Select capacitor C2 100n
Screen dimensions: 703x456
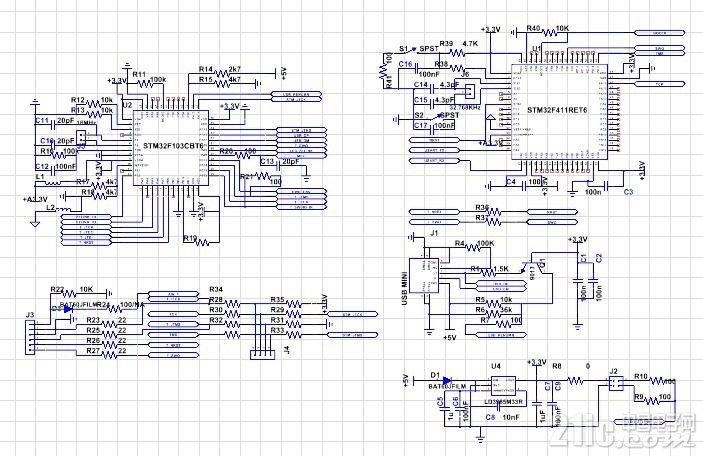tap(593, 282)
